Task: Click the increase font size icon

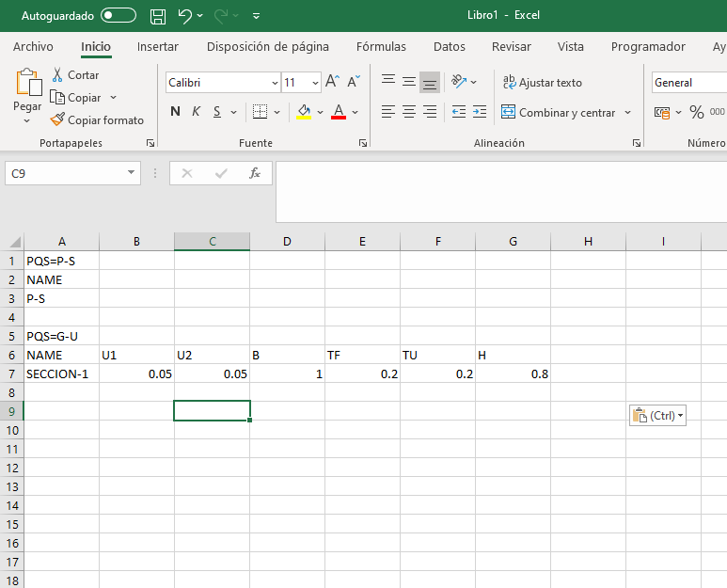Action: (x=332, y=82)
